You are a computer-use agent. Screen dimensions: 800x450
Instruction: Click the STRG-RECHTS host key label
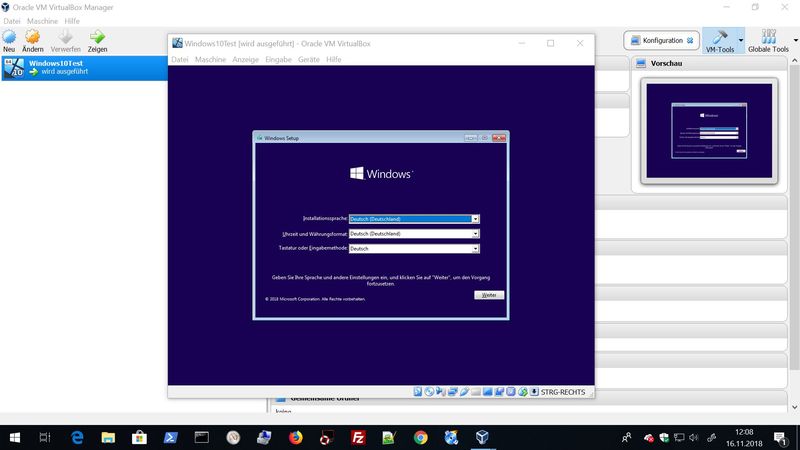point(563,392)
